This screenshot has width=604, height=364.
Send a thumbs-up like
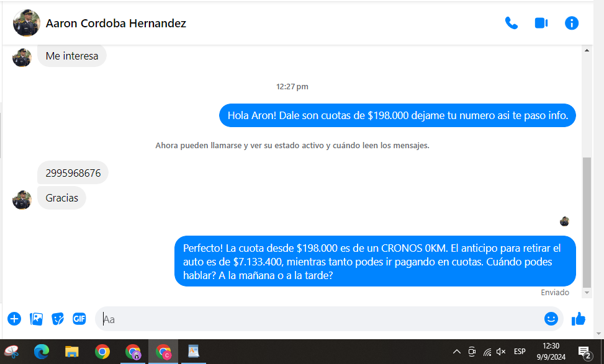pyautogui.click(x=579, y=319)
